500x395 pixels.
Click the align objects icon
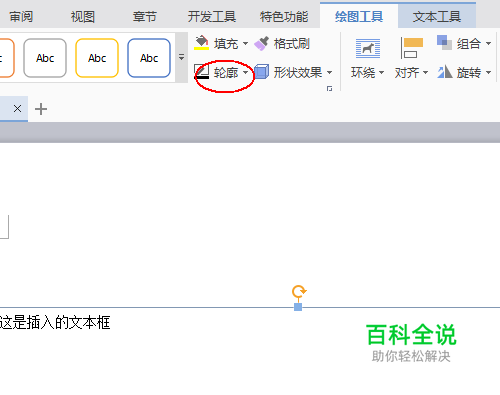tap(412, 48)
